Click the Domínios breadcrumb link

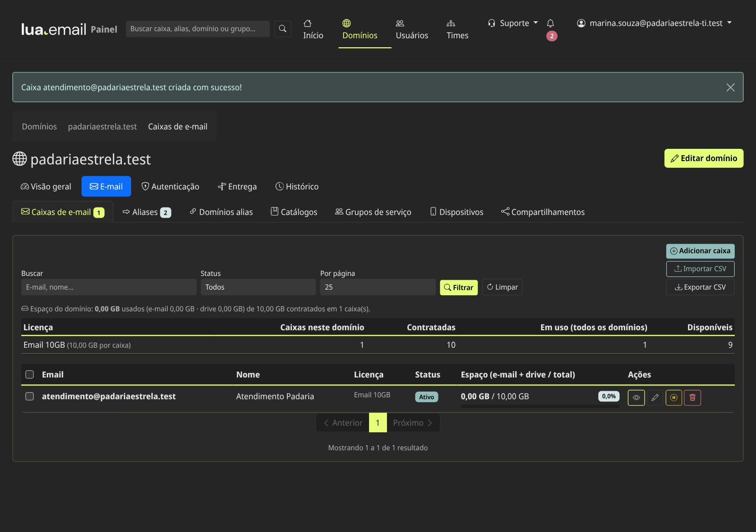click(39, 127)
